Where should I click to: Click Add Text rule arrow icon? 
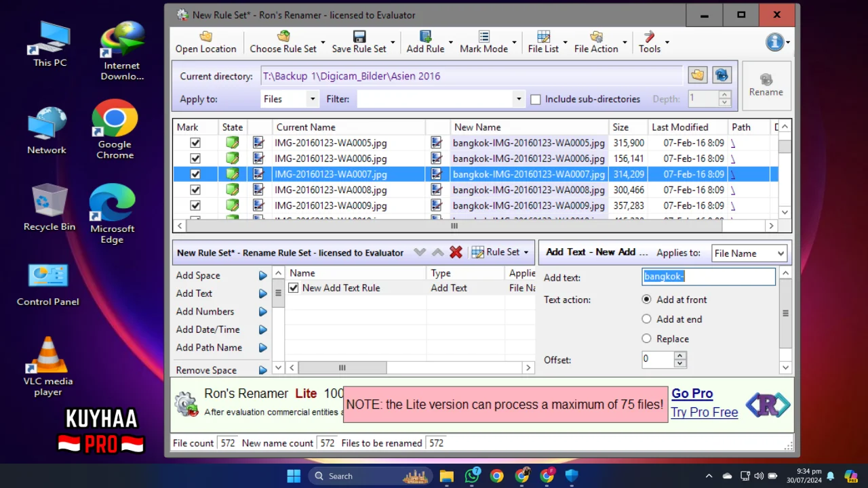262,293
